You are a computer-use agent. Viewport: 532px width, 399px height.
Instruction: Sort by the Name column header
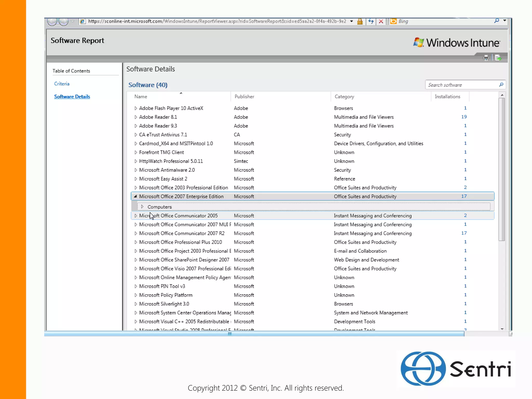pyautogui.click(x=141, y=97)
